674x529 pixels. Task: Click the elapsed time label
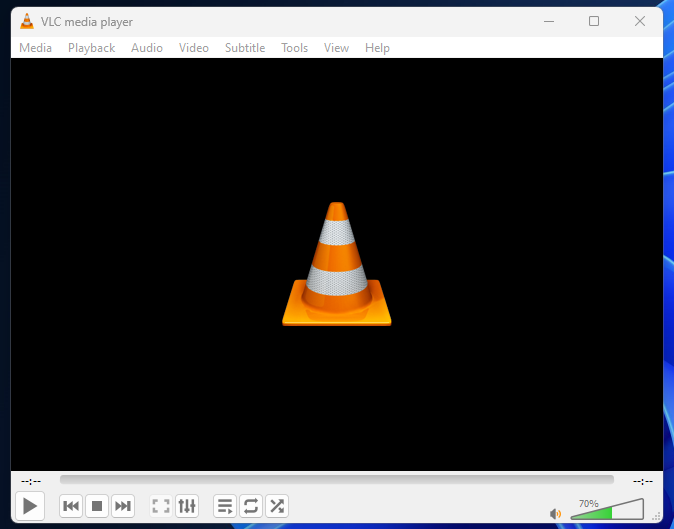coord(31,481)
